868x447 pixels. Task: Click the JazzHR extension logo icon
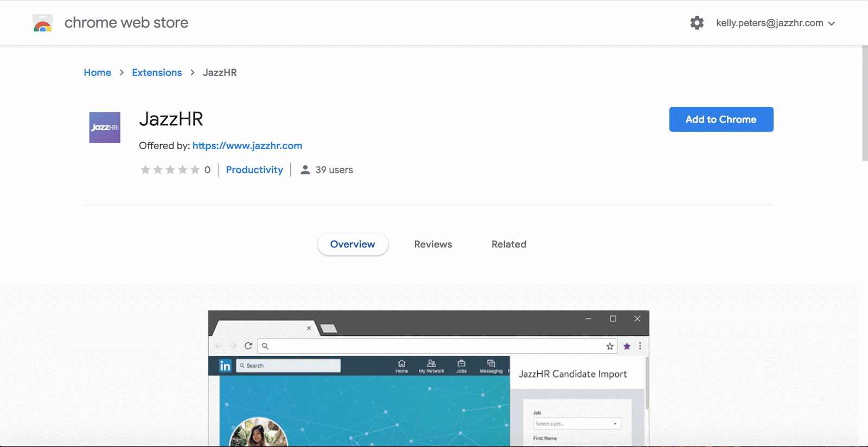pyautogui.click(x=105, y=127)
